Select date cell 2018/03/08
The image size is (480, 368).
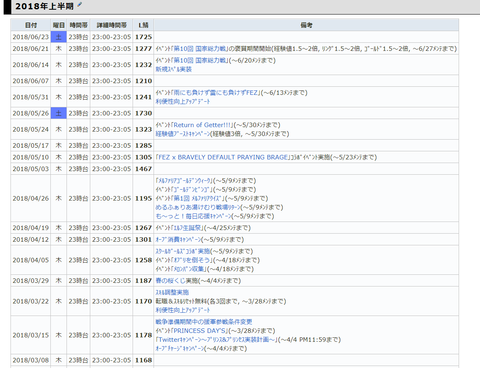pyautogui.click(x=31, y=360)
